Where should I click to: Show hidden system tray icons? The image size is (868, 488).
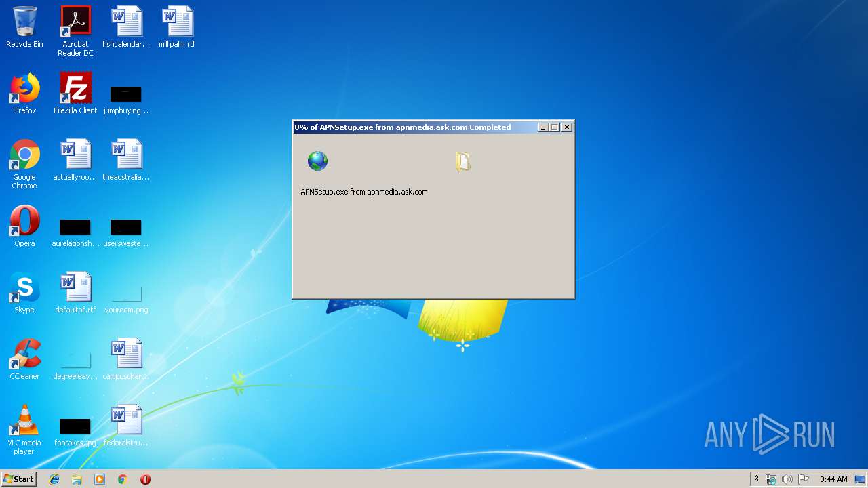pyautogui.click(x=756, y=479)
